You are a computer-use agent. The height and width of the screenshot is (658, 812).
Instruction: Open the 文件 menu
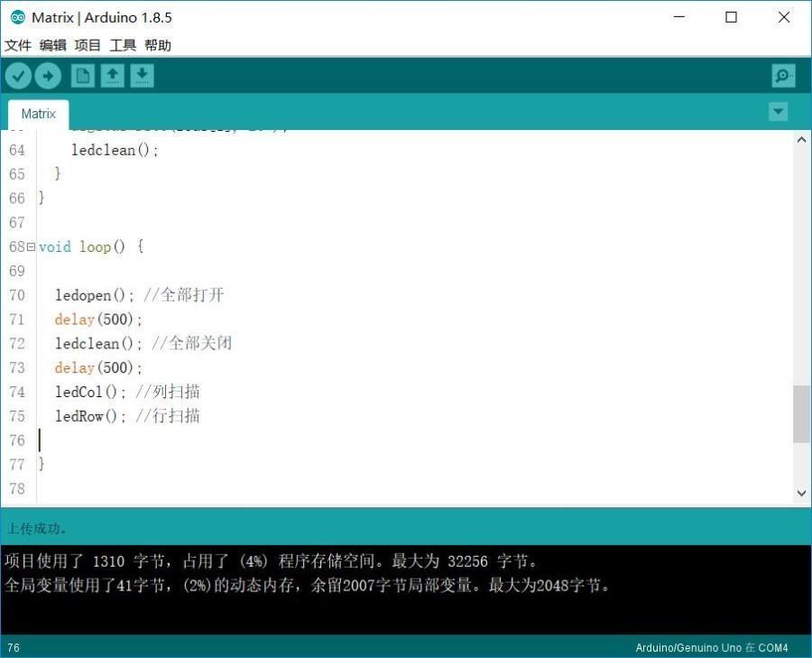click(x=18, y=45)
